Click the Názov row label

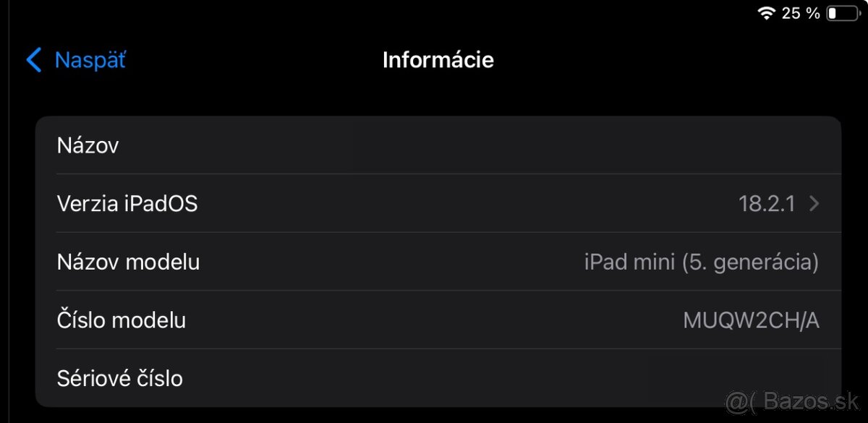click(88, 145)
